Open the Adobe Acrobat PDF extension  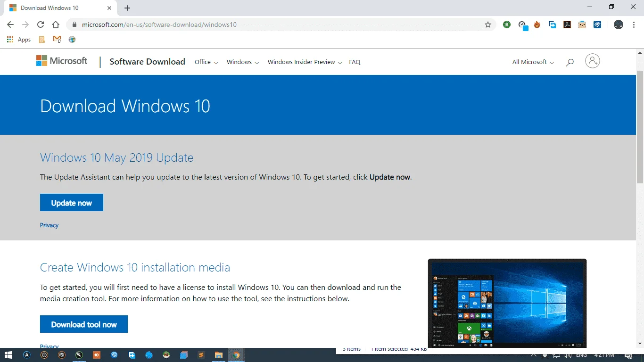point(567,25)
